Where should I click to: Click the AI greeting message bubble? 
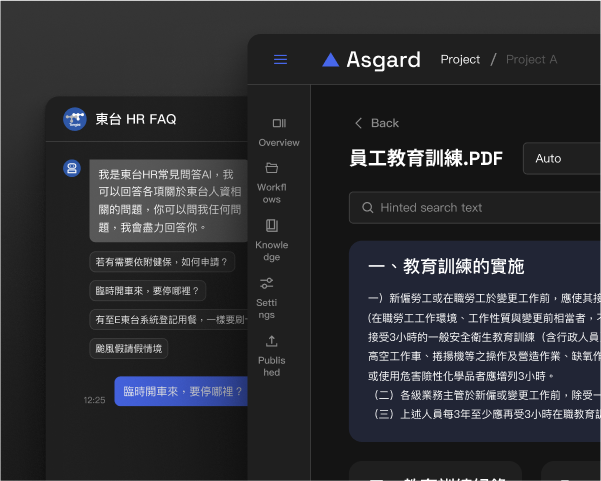coord(168,201)
